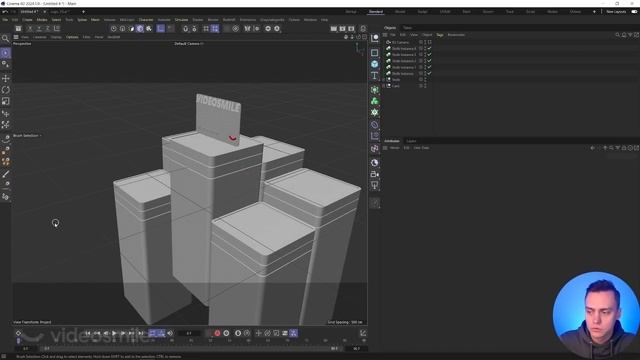Screen dimensions: 640x360
Task: Open the Mesh menu
Action: [x=95, y=20]
